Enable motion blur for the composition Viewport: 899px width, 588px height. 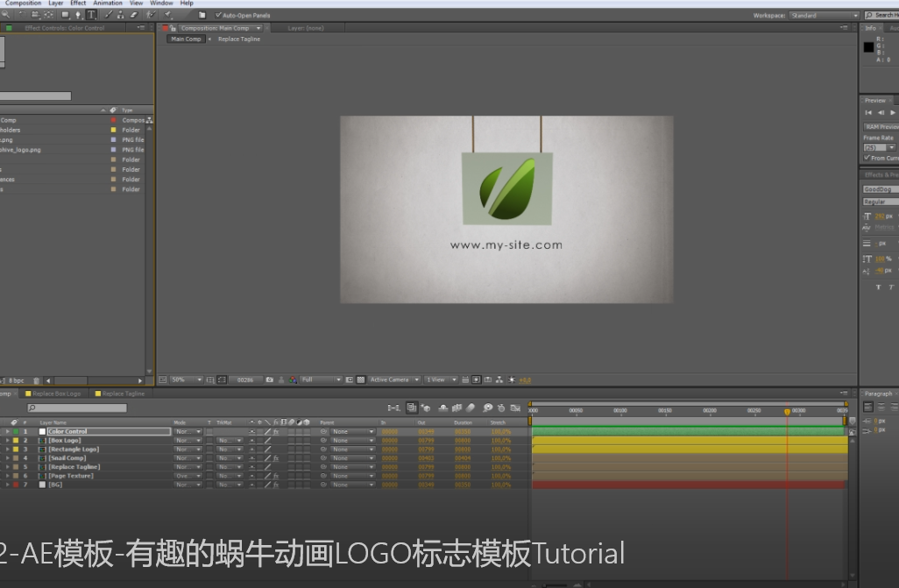[471, 407]
